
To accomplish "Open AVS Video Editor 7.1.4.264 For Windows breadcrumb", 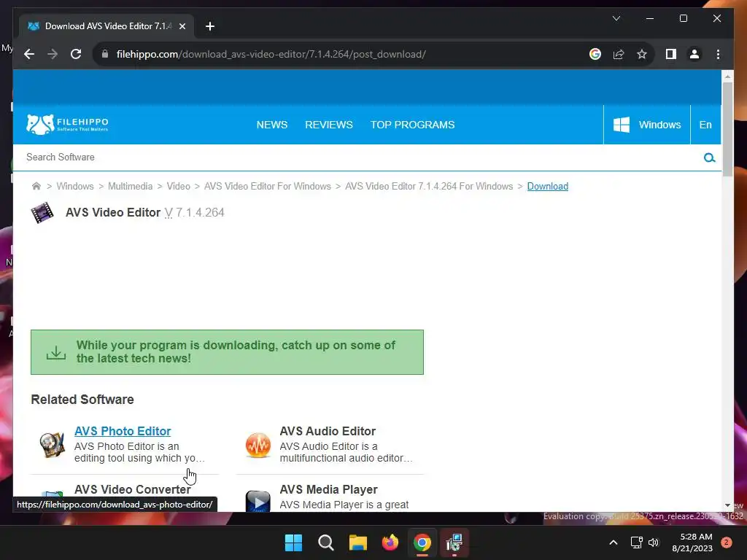I will tap(429, 186).
